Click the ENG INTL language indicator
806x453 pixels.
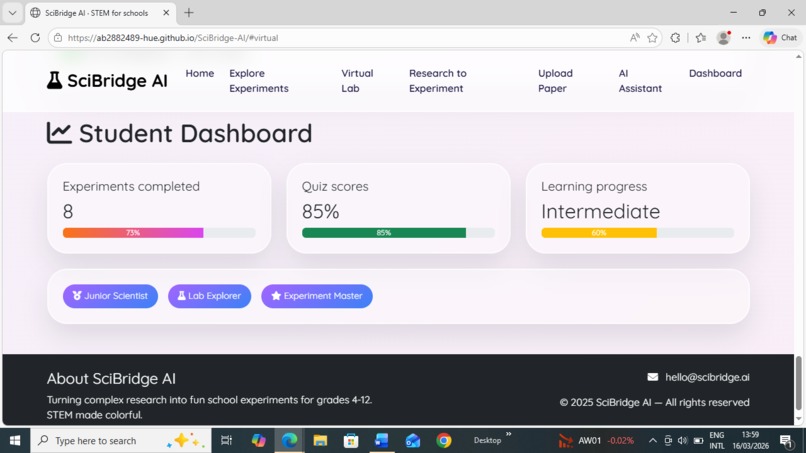pyautogui.click(x=717, y=441)
